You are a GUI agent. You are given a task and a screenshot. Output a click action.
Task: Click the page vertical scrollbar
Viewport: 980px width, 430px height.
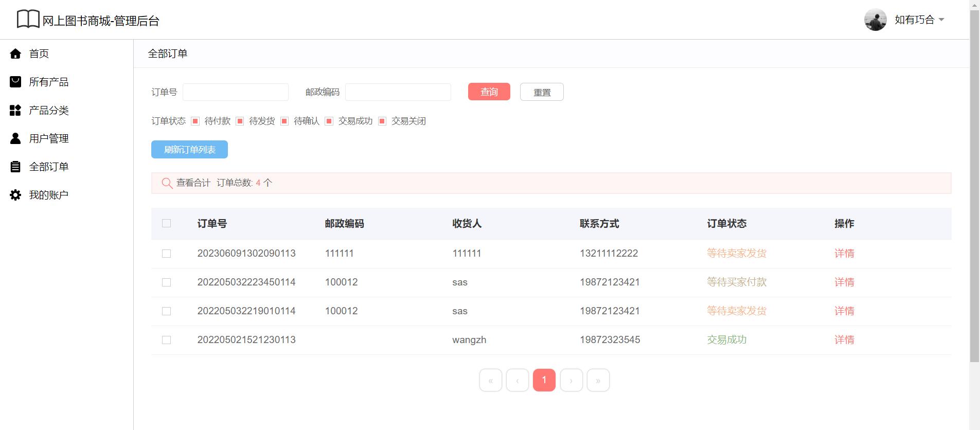(974, 185)
